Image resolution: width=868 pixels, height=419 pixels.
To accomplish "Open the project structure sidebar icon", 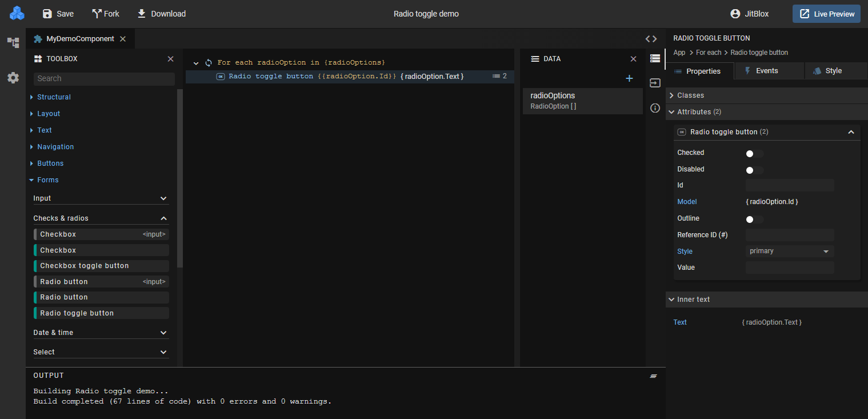I will click(x=13, y=43).
